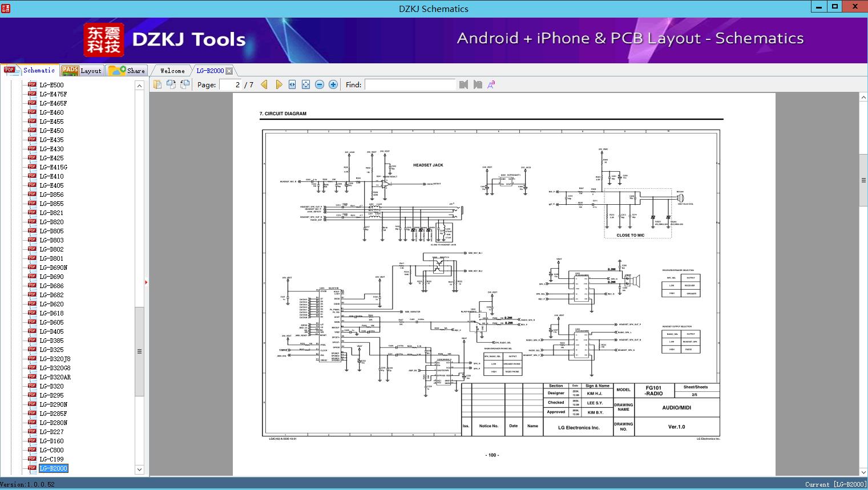Click the fit width icon
868x490 pixels.
(292, 84)
